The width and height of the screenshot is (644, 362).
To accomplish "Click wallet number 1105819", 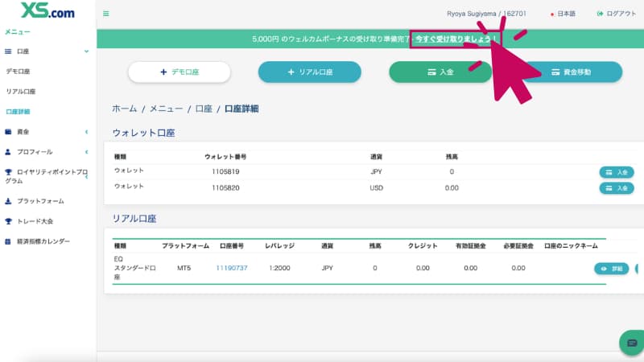I will pos(225,171).
